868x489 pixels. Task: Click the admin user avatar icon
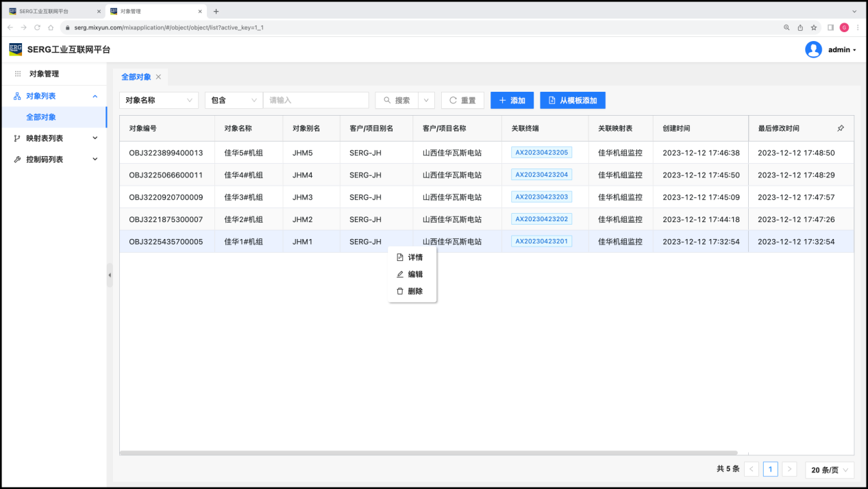[813, 49]
